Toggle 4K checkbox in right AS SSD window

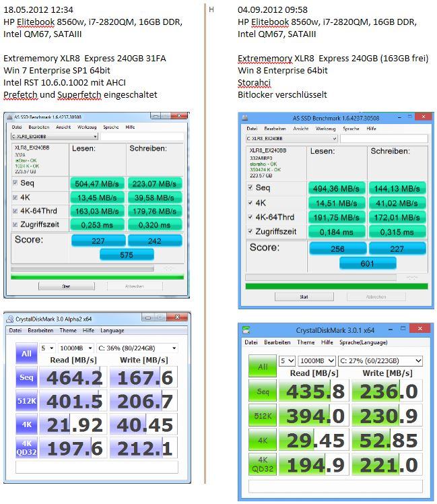(250, 203)
